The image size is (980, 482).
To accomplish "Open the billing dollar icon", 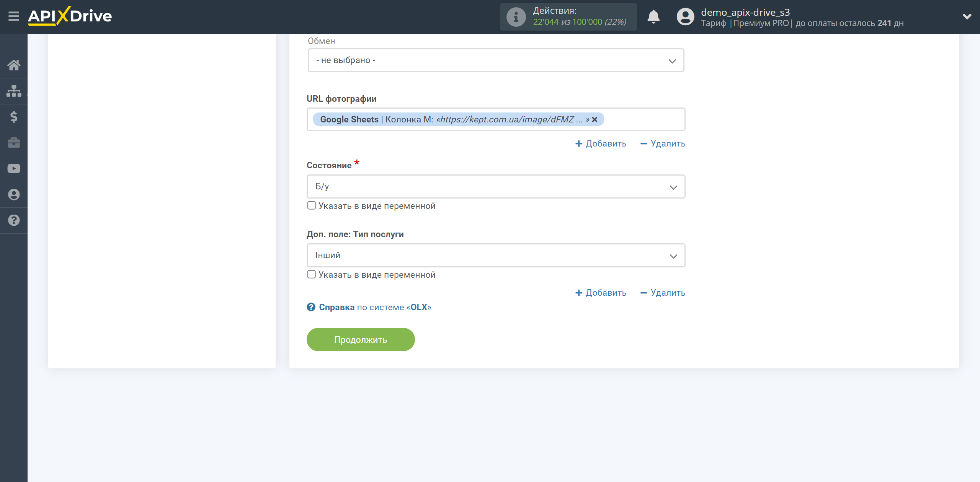I will pos(14,117).
